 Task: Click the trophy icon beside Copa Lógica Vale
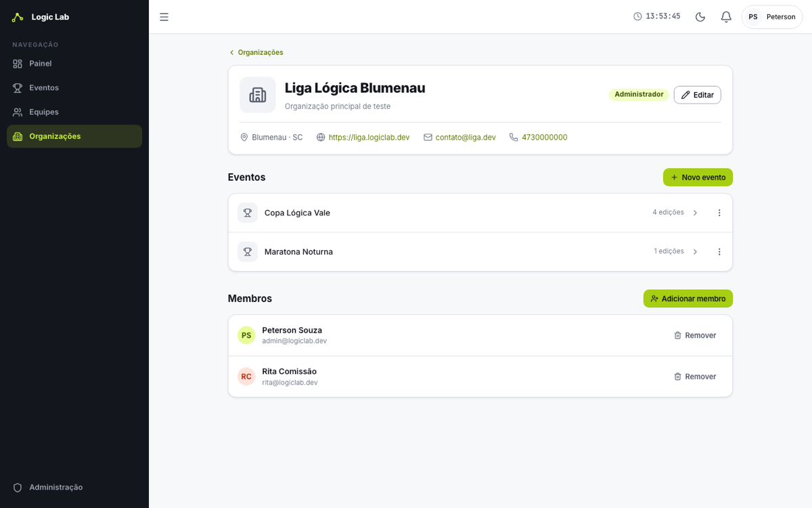(x=248, y=213)
